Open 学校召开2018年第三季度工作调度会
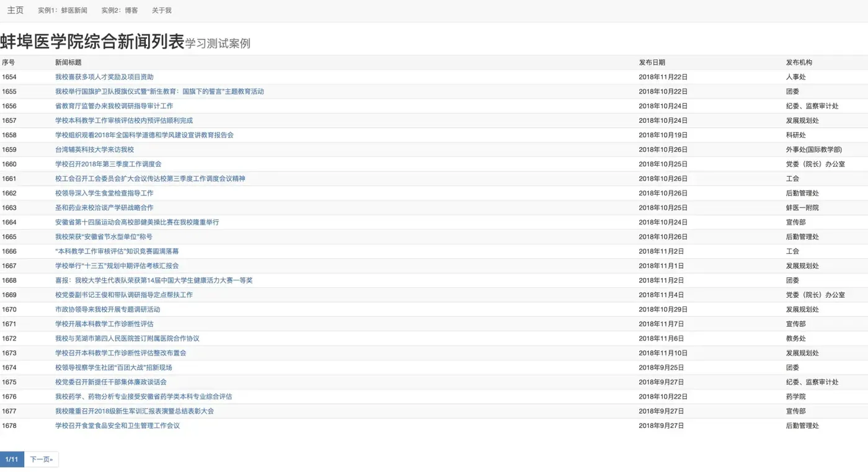The height and width of the screenshot is (472, 868). (108, 164)
